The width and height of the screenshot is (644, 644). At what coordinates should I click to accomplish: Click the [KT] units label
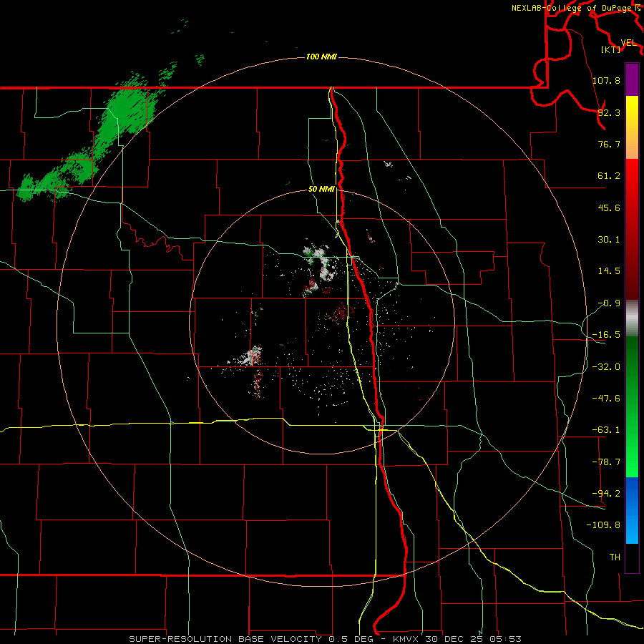pos(611,49)
